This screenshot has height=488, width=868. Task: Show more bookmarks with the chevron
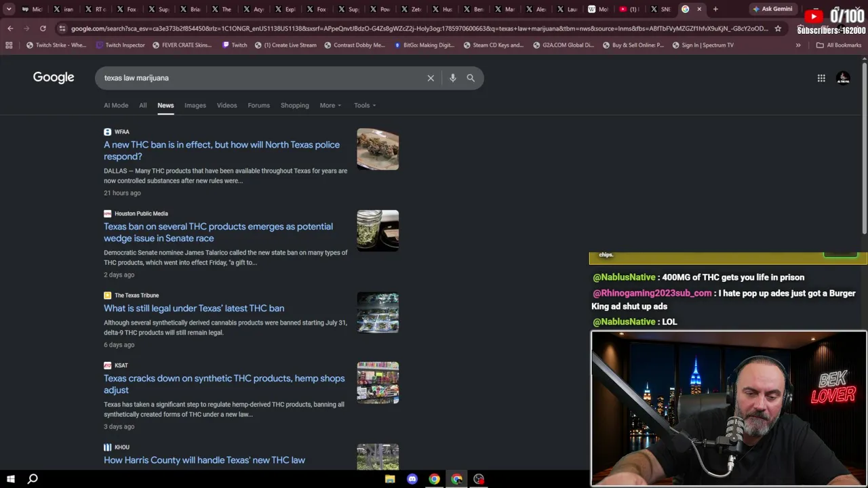tap(798, 45)
